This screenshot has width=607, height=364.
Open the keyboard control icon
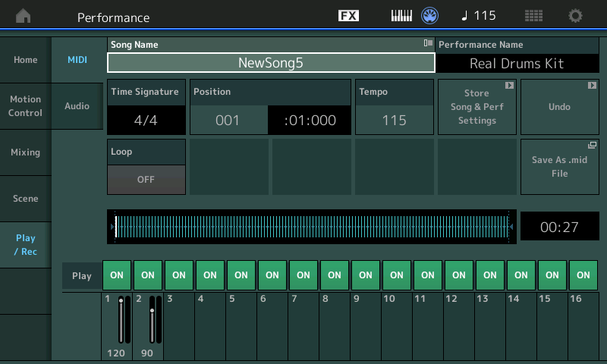(401, 16)
